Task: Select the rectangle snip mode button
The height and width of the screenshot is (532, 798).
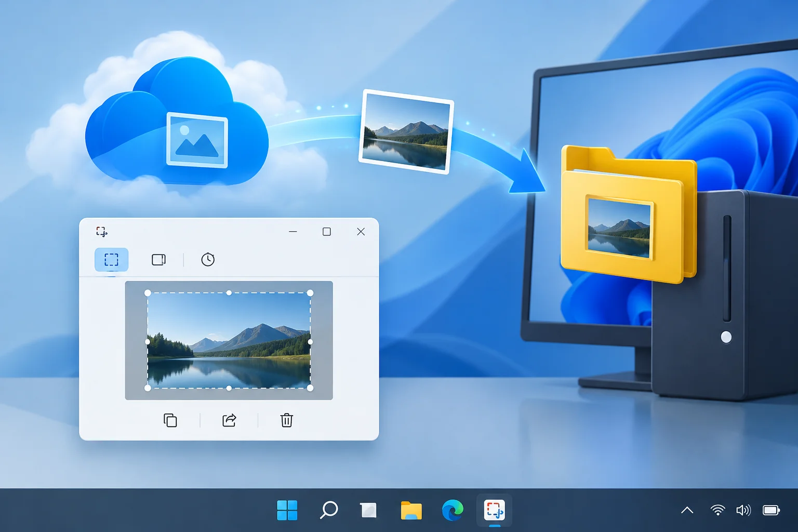Action: (111, 259)
